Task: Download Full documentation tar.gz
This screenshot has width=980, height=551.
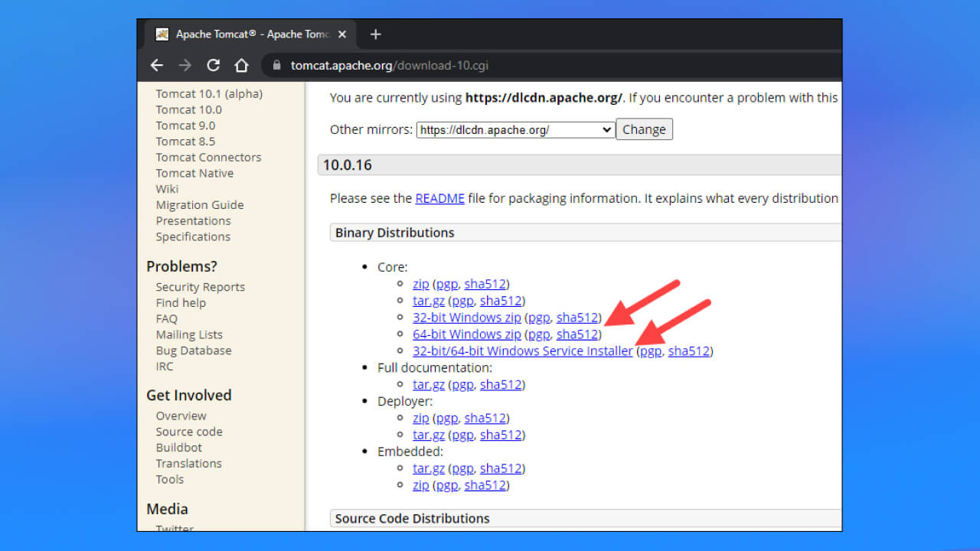Action: (x=429, y=385)
